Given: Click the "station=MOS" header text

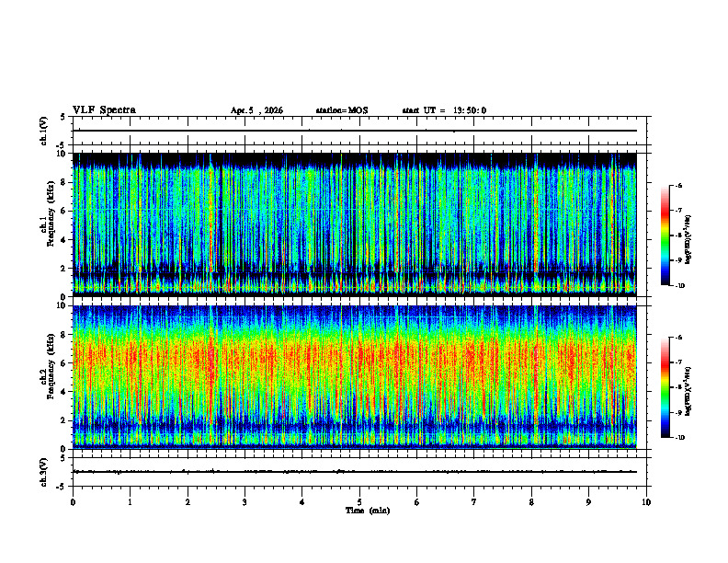Looking at the screenshot, I should 342,110.
